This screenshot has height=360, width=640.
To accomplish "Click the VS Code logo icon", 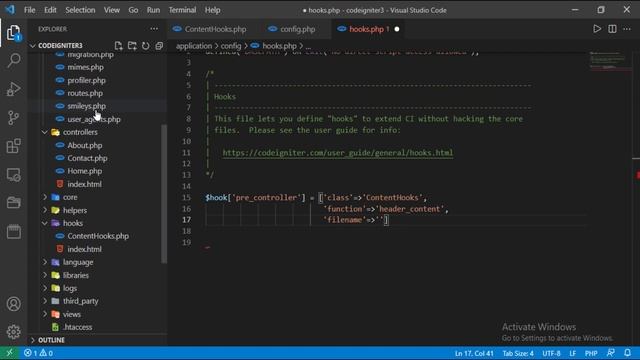I will [10, 9].
